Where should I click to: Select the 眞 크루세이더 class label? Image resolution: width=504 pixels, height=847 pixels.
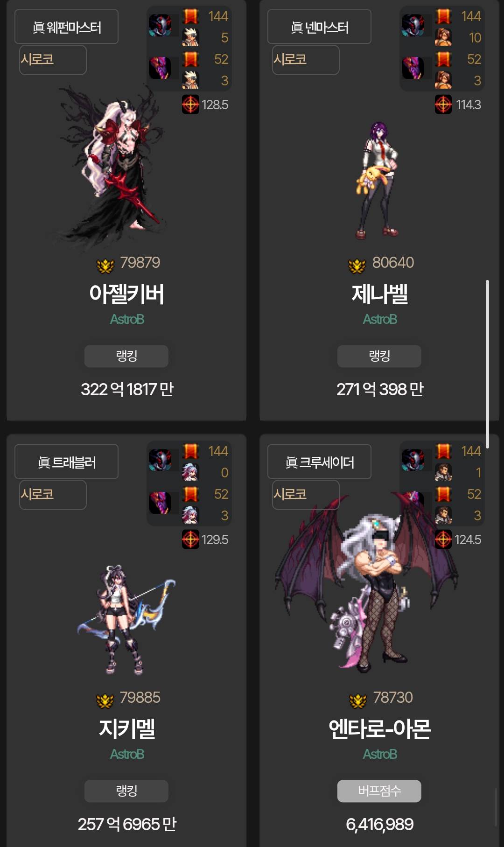tap(319, 462)
